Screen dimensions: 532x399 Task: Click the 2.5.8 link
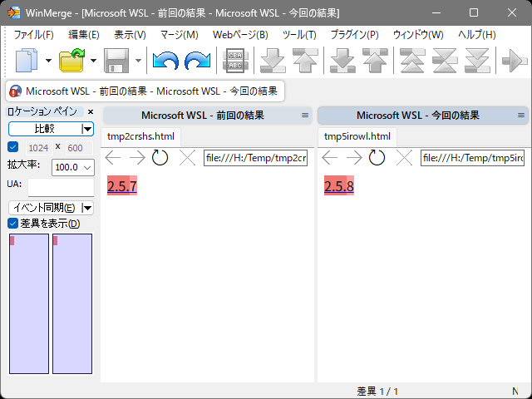[x=338, y=186]
